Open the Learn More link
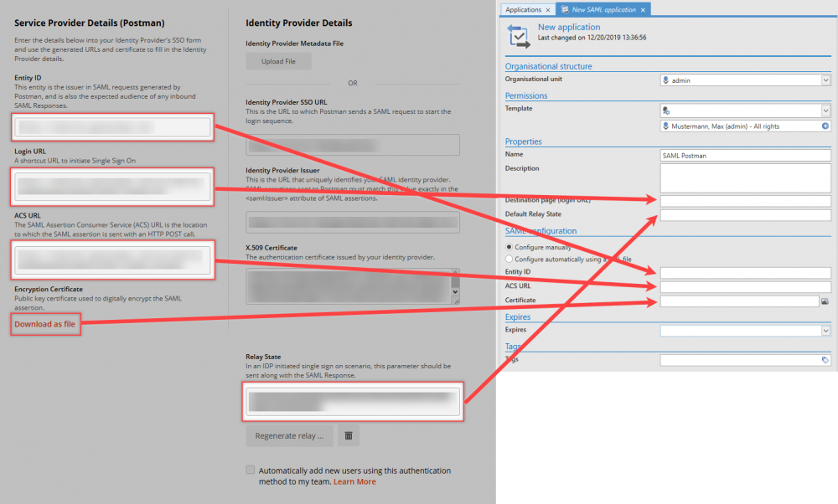 tap(354, 481)
